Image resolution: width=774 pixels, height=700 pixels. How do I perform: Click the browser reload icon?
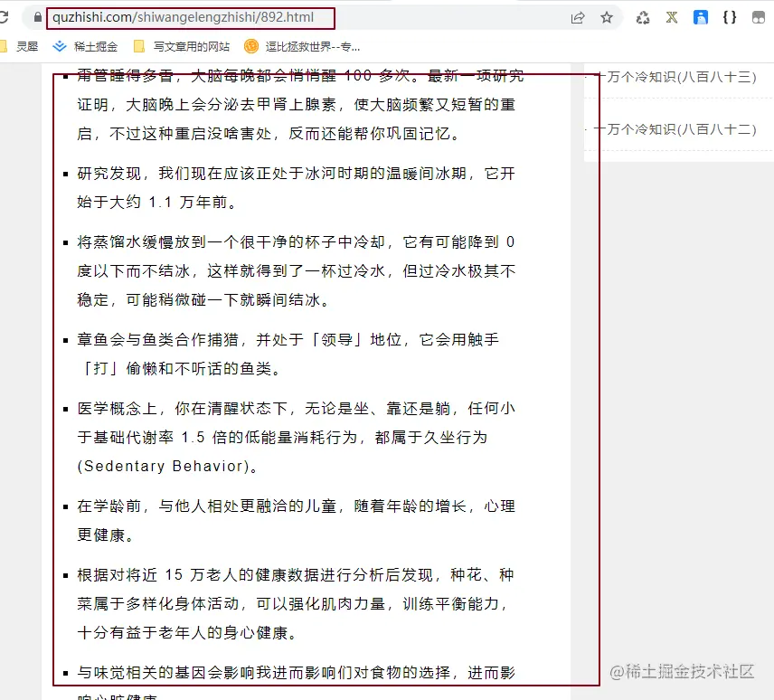pos(4,18)
